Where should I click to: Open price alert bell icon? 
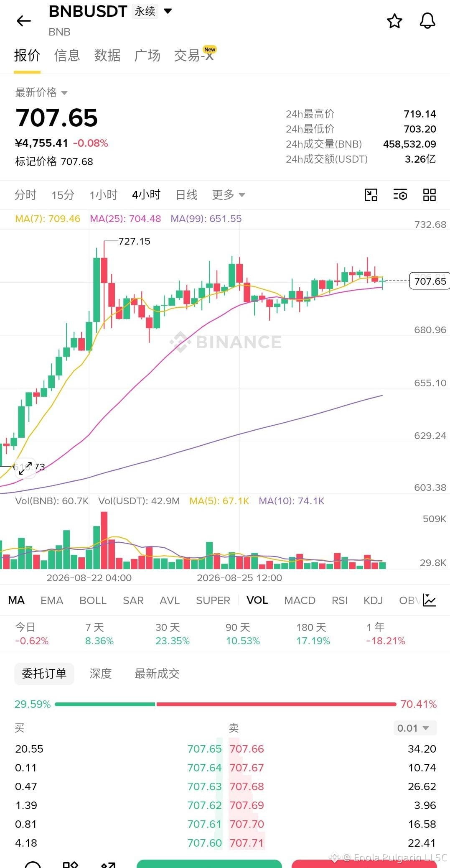click(x=427, y=21)
